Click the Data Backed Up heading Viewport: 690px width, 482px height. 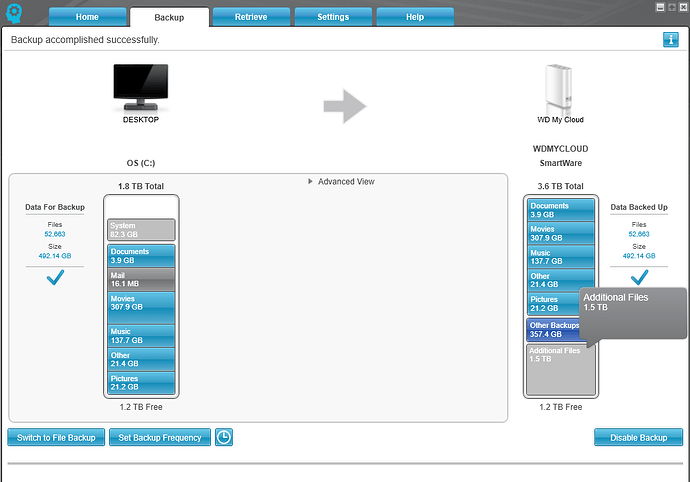[639, 207]
